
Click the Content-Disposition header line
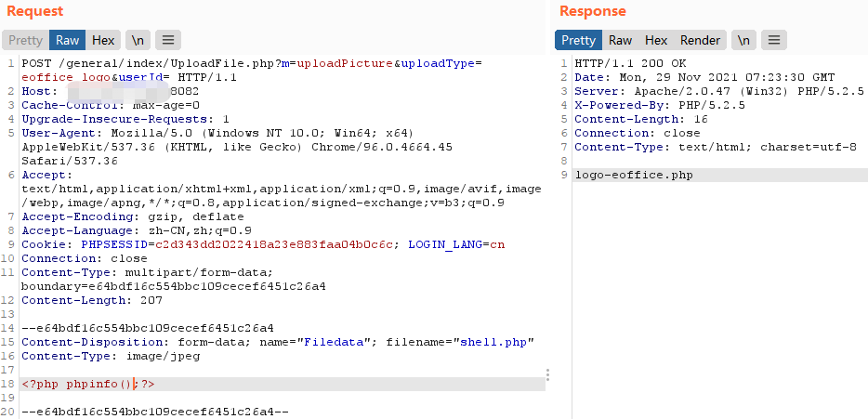point(278,342)
